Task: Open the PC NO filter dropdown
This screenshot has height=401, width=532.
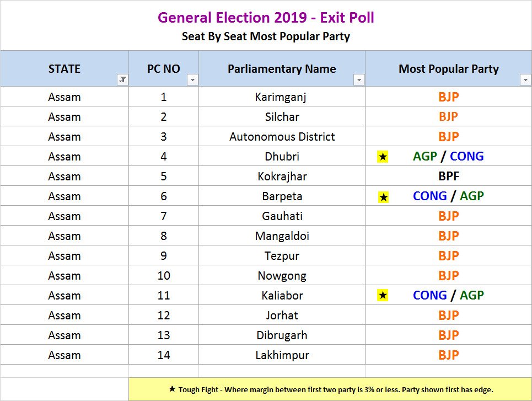Action: point(192,80)
